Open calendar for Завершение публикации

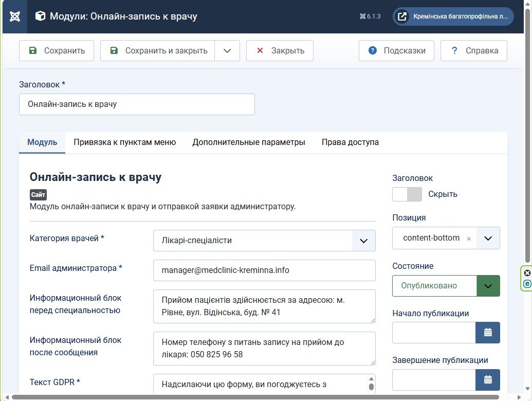tap(488, 379)
